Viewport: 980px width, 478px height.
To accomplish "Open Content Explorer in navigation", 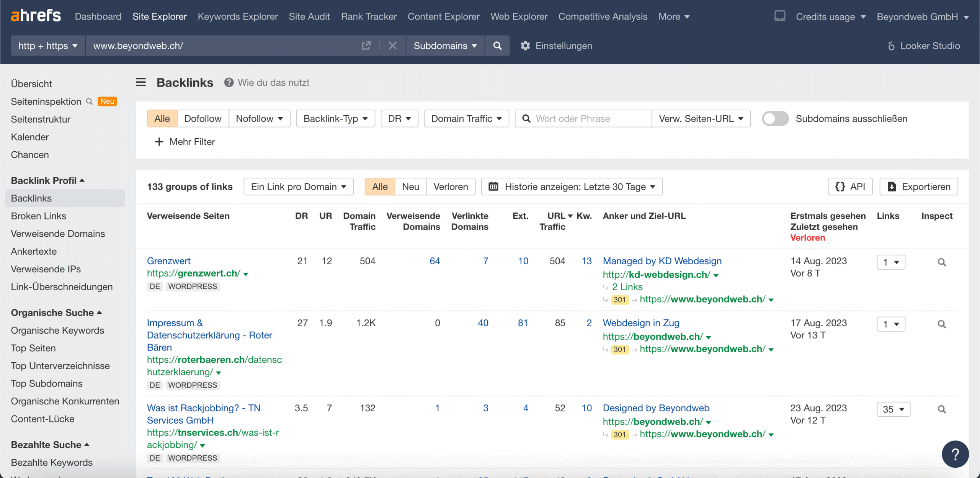I will tap(443, 16).
